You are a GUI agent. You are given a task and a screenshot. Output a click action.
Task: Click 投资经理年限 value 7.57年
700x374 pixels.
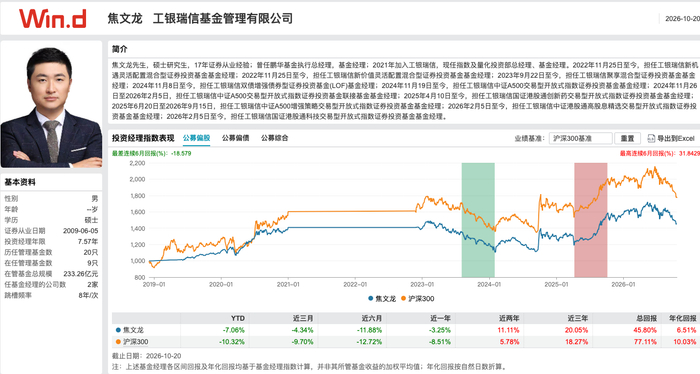[x=88, y=241]
